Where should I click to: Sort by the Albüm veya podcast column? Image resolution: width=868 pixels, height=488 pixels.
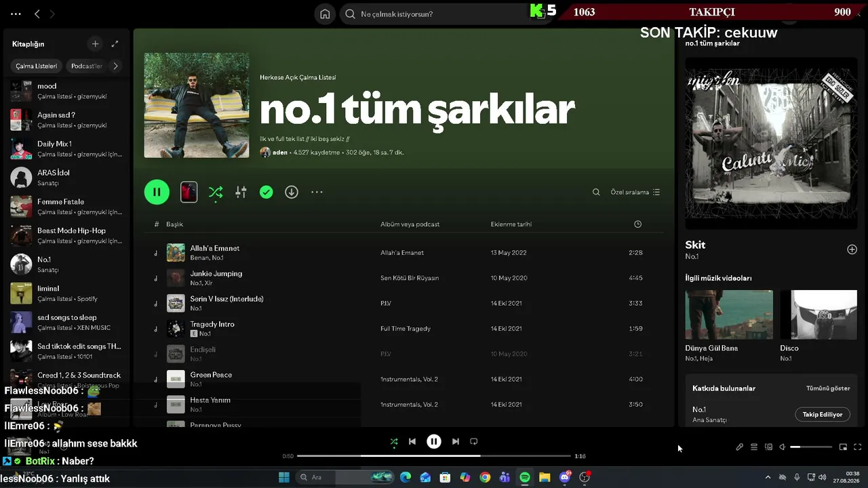(410, 224)
